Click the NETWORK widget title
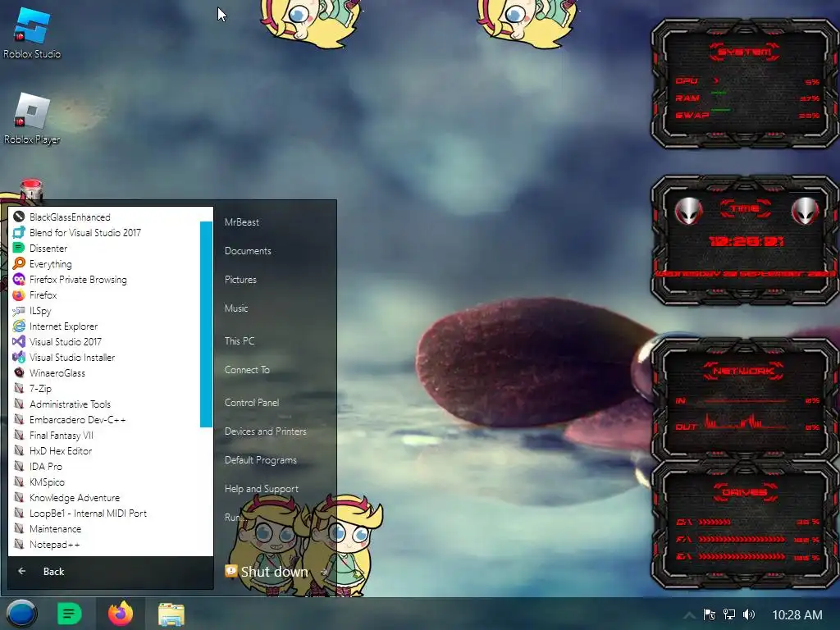840x630 pixels. 743,371
